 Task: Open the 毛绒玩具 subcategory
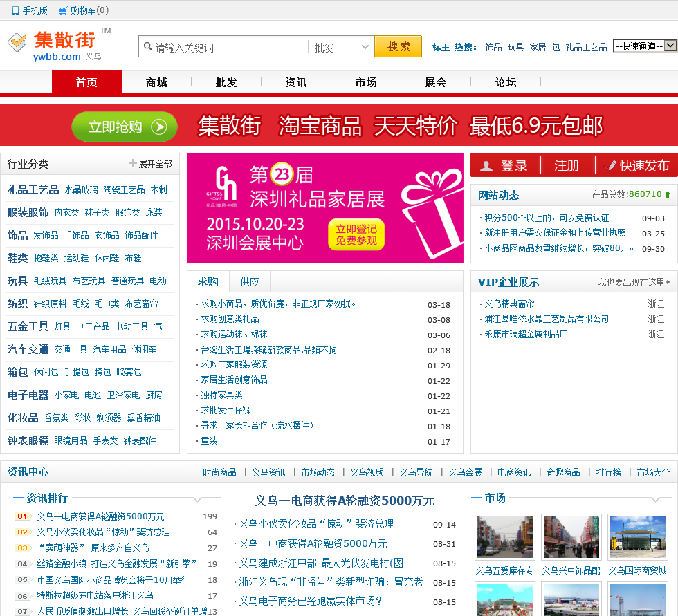point(50,281)
